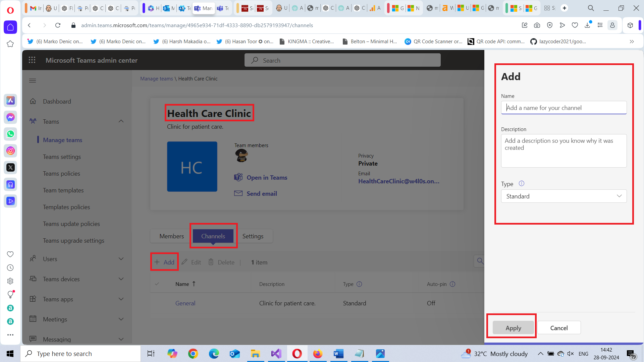
Task: Expand the Meetings section
Action: tap(121, 319)
